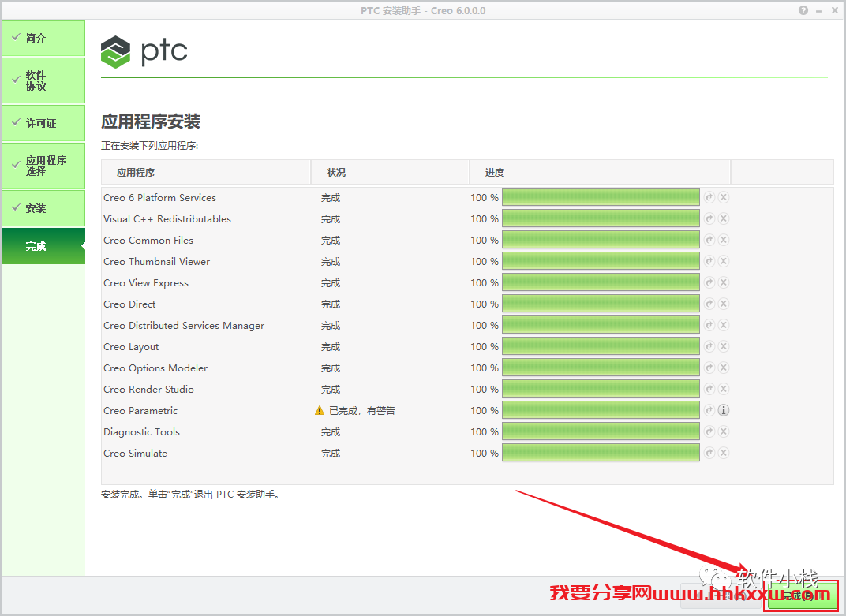Click cancel X icon for Creo Direct
Viewport: 846px width, 616px height.
(x=724, y=304)
